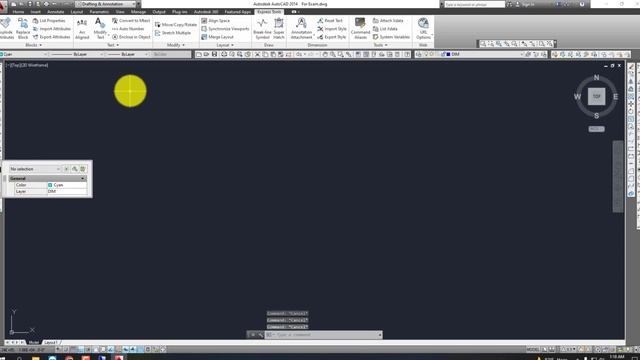Click Reset Text in Dimension panel
This screenshot has height=360, width=640.
330,20
